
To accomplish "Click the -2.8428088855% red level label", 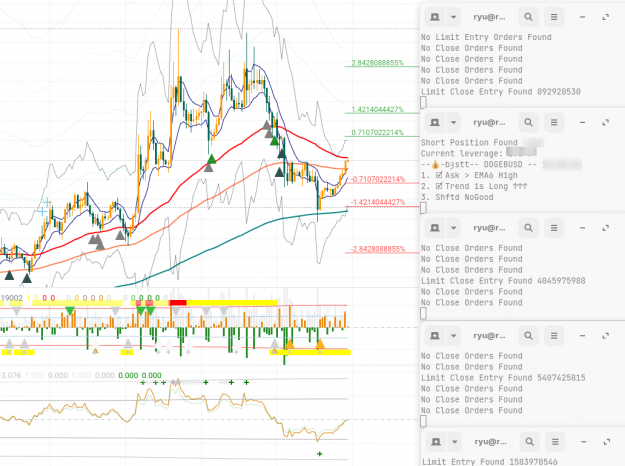I will [x=378, y=249].
